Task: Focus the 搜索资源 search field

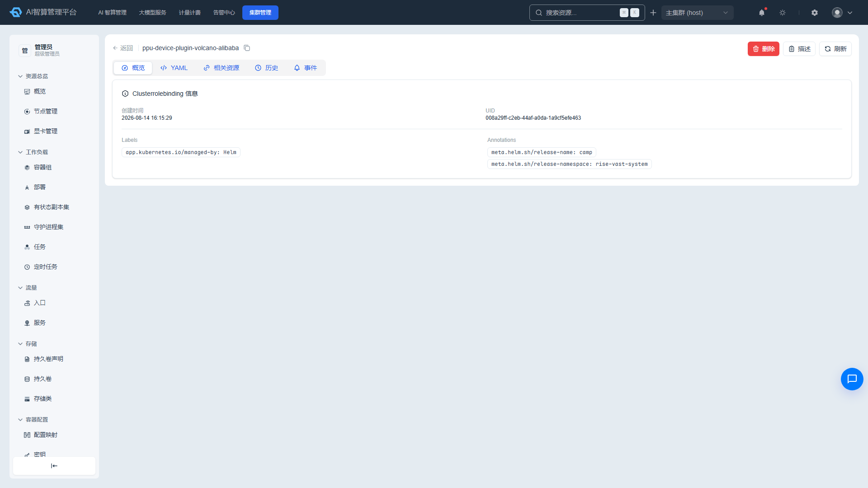Action: tap(587, 13)
